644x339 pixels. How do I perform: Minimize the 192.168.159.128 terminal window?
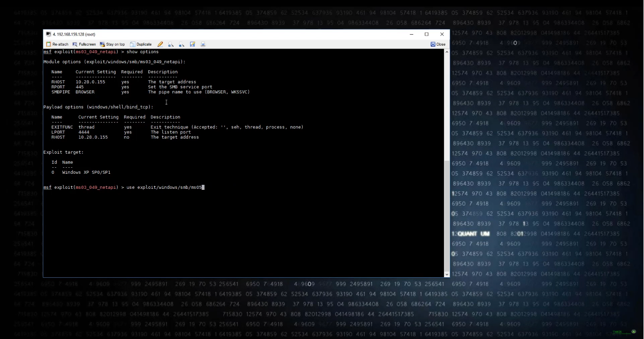click(412, 34)
